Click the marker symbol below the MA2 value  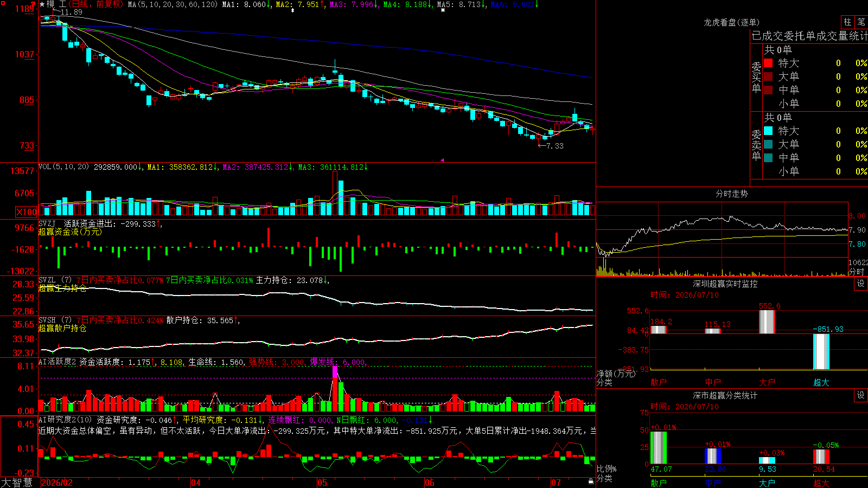[293, 10]
